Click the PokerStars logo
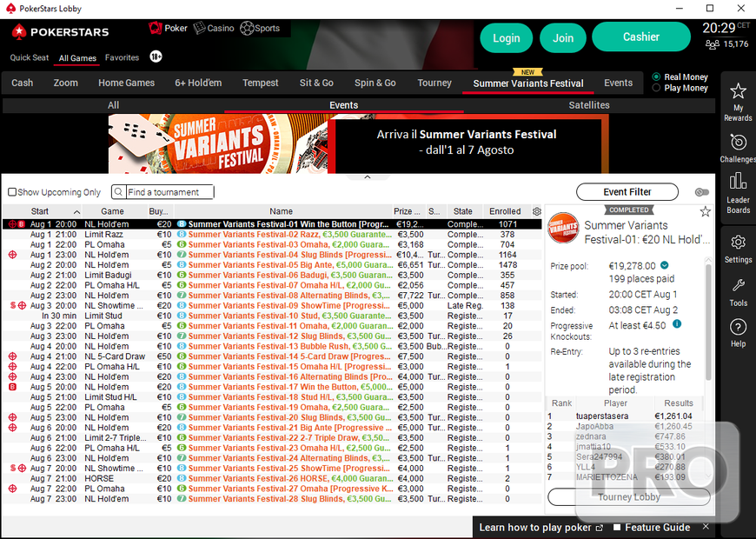Screen dimensions: 756x539 click(x=60, y=32)
